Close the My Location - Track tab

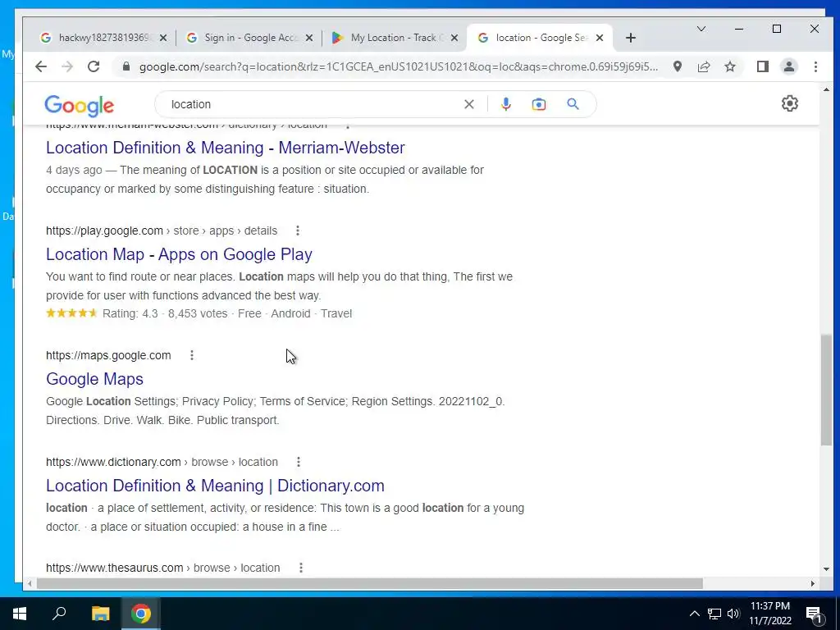pyautogui.click(x=454, y=38)
